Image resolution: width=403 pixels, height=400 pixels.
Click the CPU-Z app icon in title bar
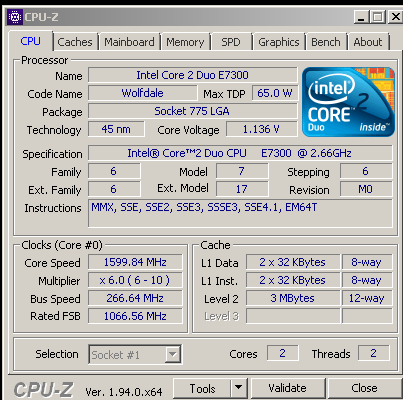pos(14,17)
